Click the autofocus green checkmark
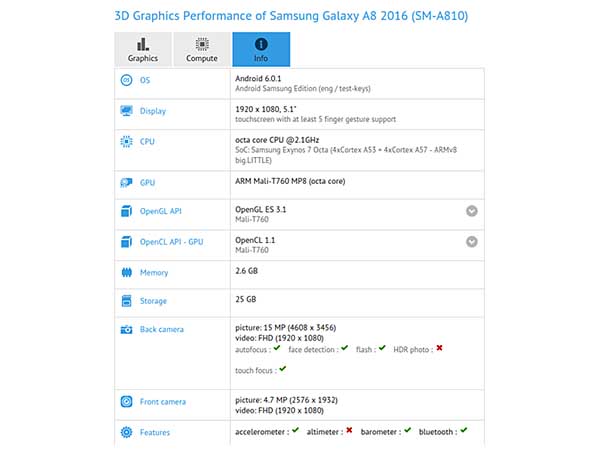The height and width of the screenshot is (450, 600). tap(277, 348)
